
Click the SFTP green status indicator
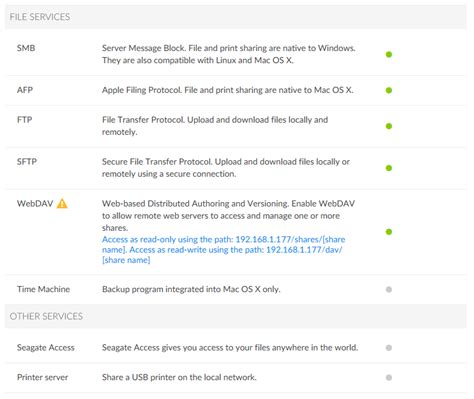[389, 168]
